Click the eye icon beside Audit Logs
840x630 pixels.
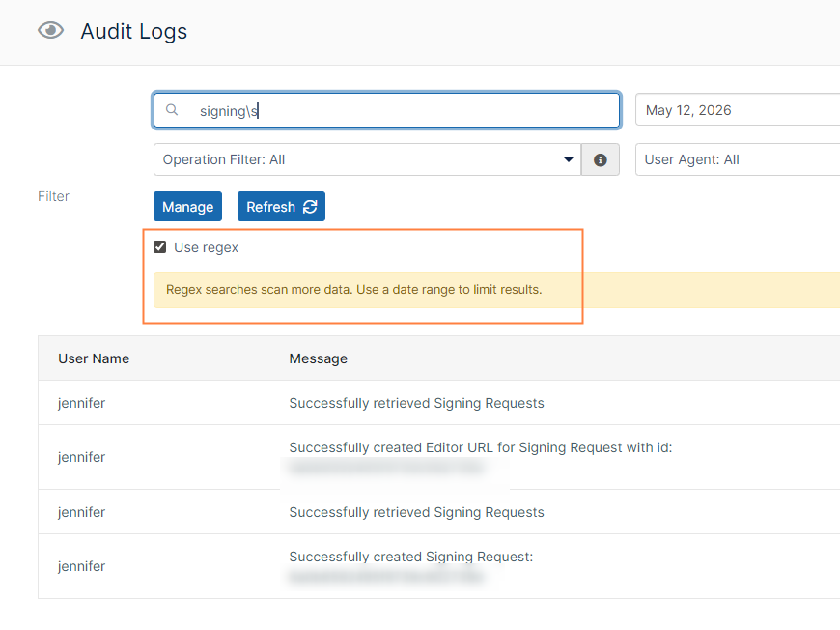(x=51, y=31)
